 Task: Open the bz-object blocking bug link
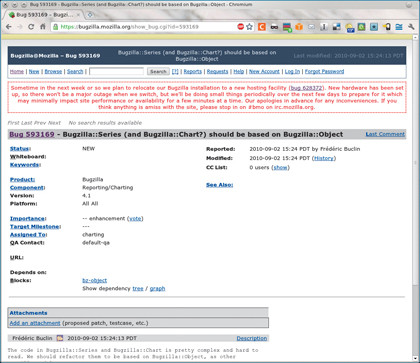[95, 280]
